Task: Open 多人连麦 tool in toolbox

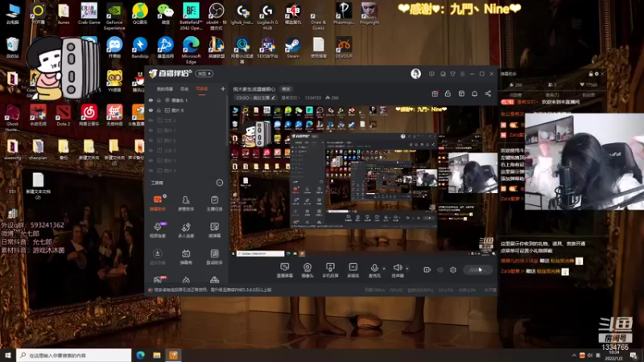Action: coord(186,230)
